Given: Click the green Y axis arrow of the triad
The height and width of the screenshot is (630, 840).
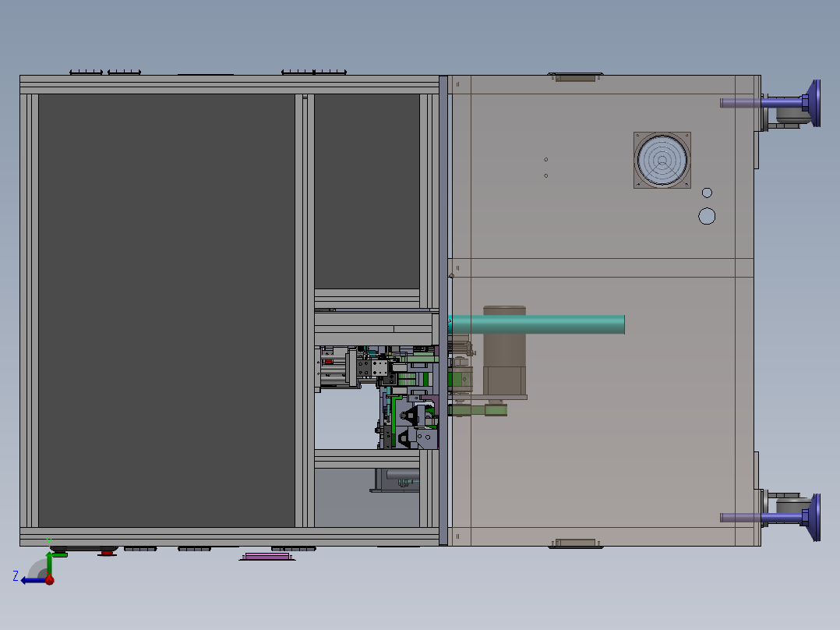Looking at the screenshot, I should (x=49, y=563).
